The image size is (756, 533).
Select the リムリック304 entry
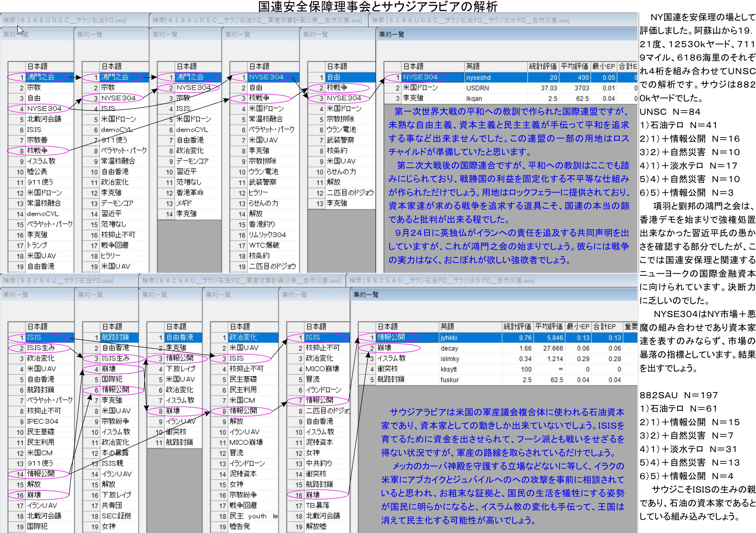click(267, 235)
